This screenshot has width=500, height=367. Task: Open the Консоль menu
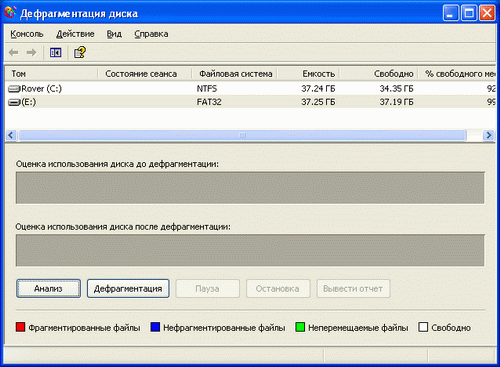[x=27, y=34]
